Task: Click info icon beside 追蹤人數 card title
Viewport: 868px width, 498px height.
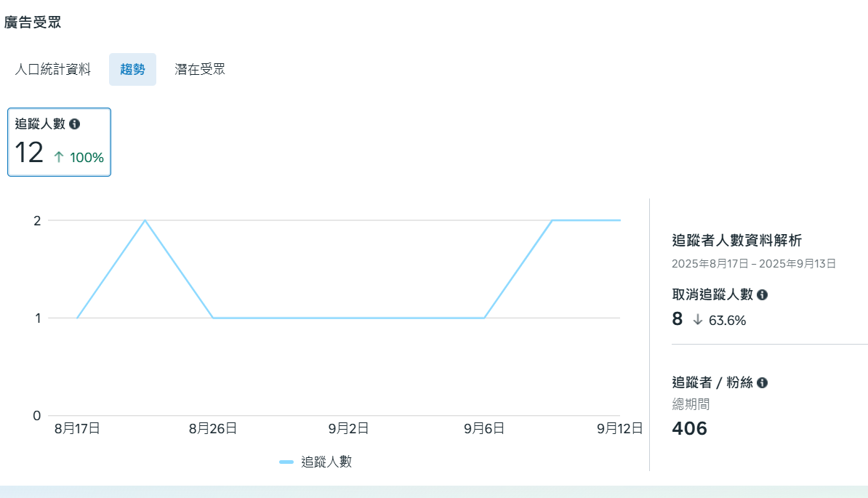Action: point(74,124)
